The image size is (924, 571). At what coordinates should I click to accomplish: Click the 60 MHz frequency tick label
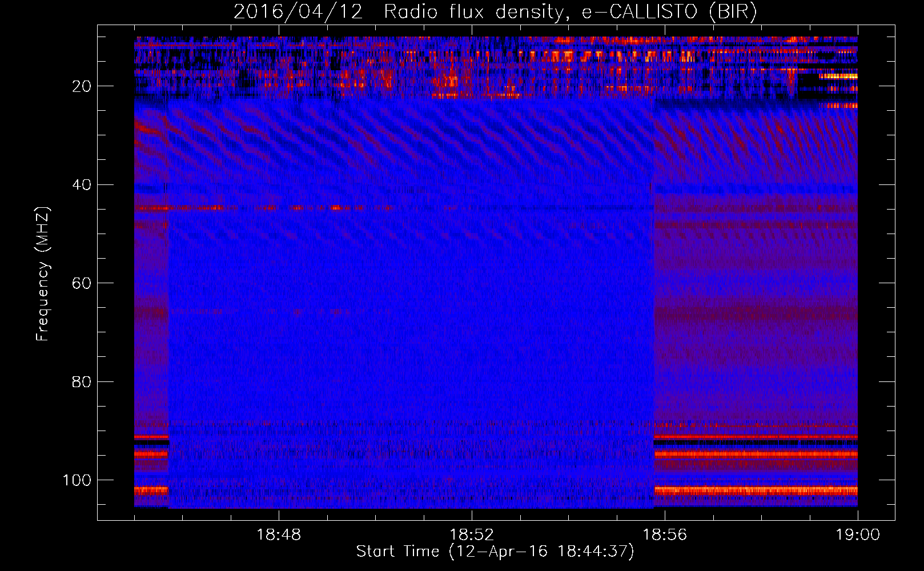[x=82, y=283]
